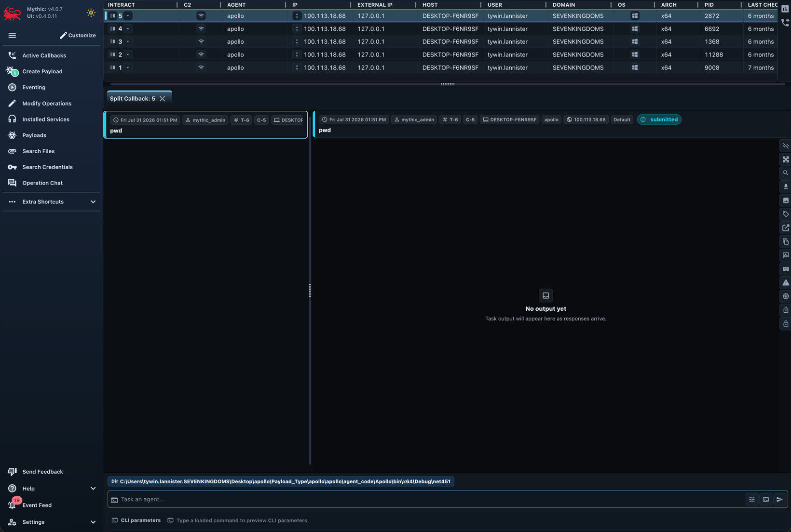
Task: Close the Split Callback: 5 tab
Action: tap(163, 99)
